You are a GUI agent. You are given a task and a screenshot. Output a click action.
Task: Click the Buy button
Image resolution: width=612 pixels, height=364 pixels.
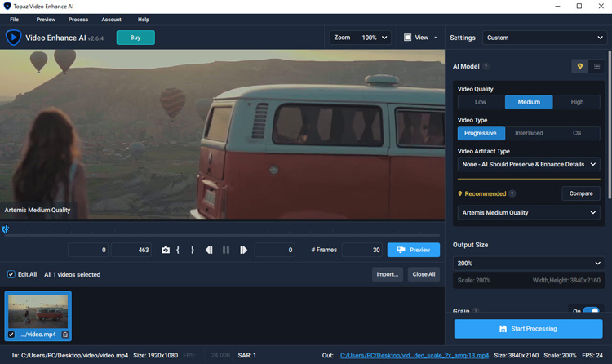[135, 38]
